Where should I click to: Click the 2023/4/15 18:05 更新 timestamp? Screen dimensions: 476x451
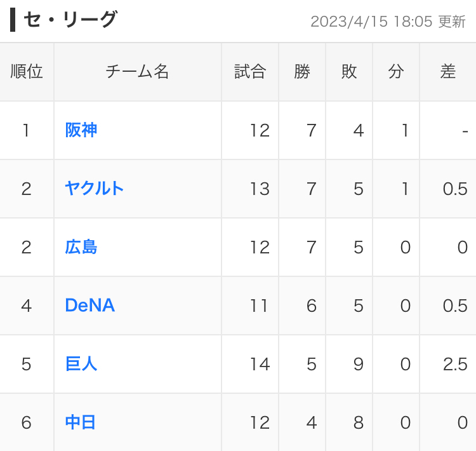click(x=388, y=22)
